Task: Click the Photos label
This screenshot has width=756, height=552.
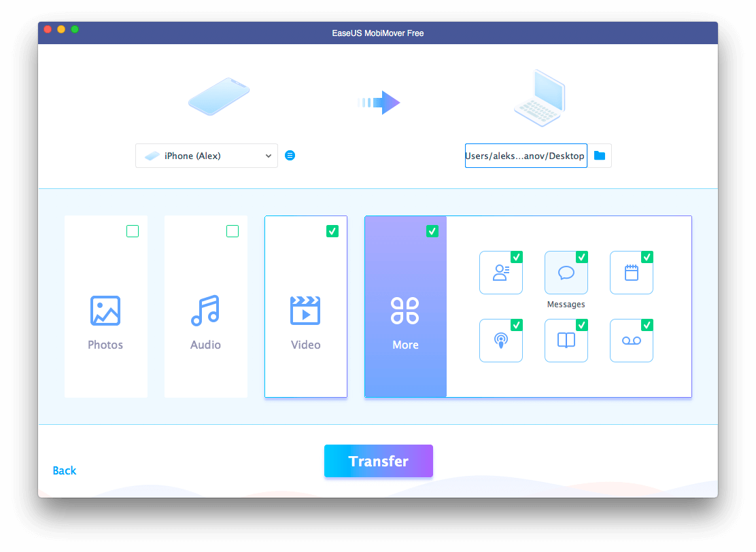Action: pos(105,345)
